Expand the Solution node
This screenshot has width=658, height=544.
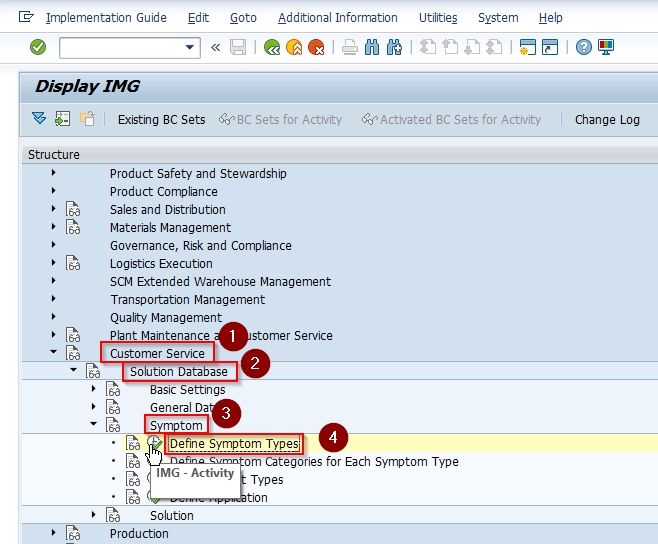94,515
